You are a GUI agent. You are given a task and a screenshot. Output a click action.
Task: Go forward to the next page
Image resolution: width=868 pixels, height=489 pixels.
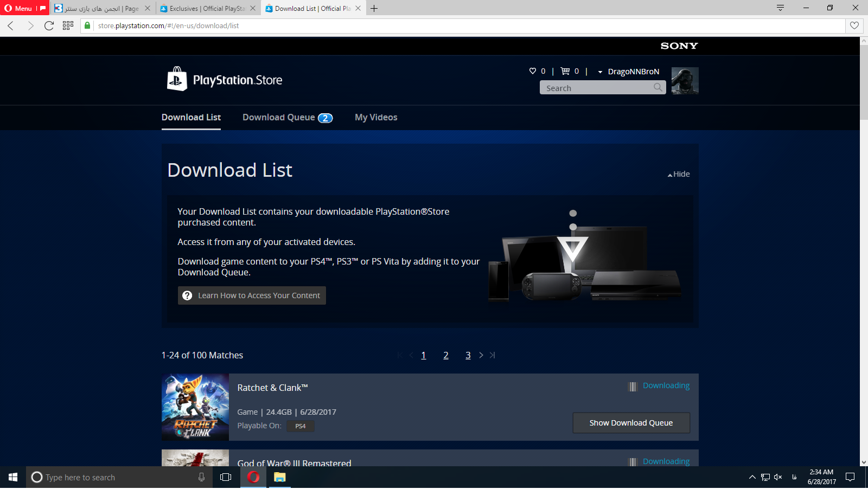[30, 25]
